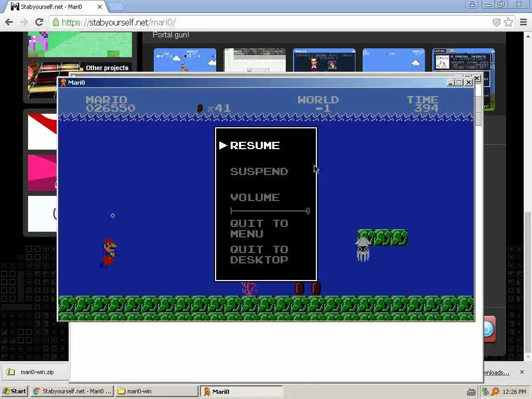
Task: Click the shield extension icon
Action: click(x=496, y=22)
